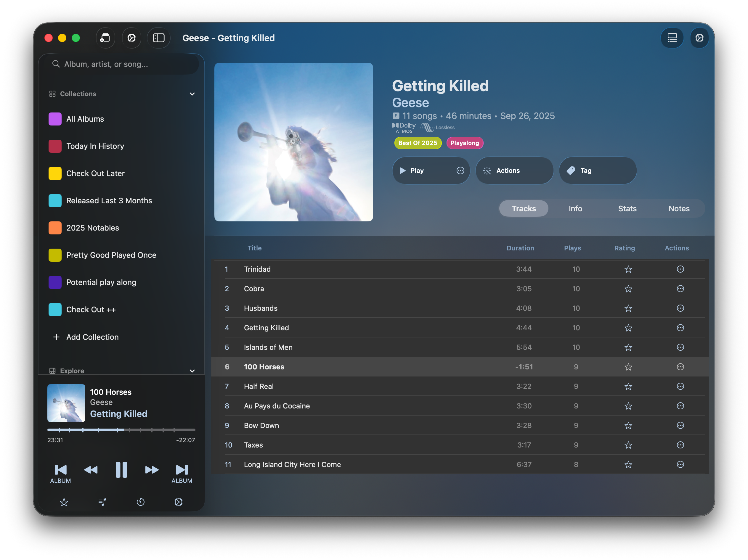748x560 pixels.
Task: Click the music library stack icon in toolbar
Action: click(x=105, y=38)
